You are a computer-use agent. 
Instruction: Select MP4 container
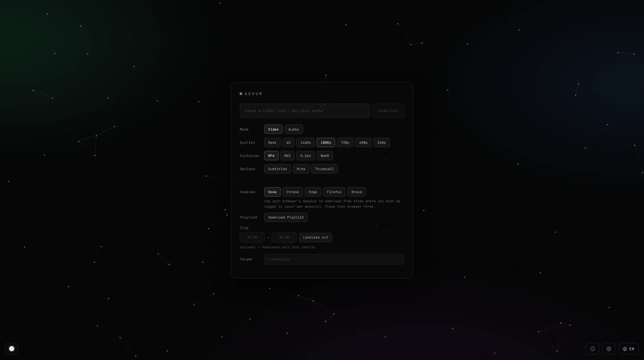tap(271, 156)
